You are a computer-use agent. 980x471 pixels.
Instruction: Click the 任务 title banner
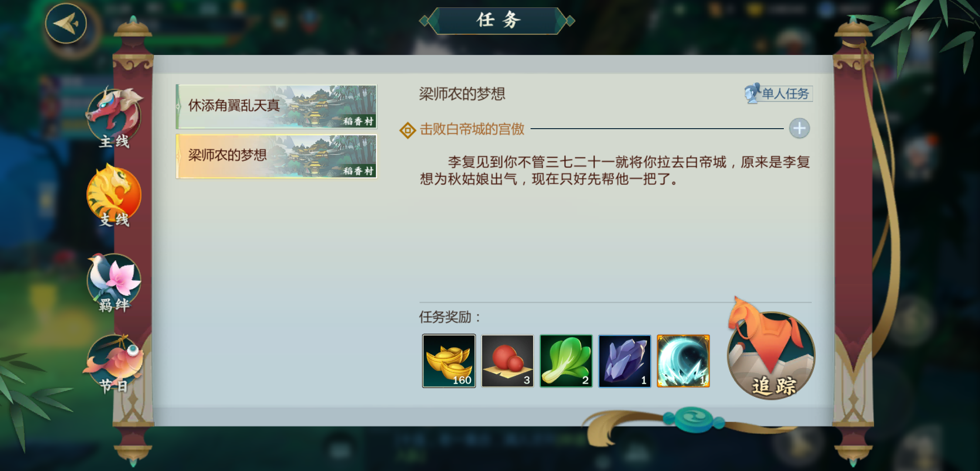click(x=497, y=20)
